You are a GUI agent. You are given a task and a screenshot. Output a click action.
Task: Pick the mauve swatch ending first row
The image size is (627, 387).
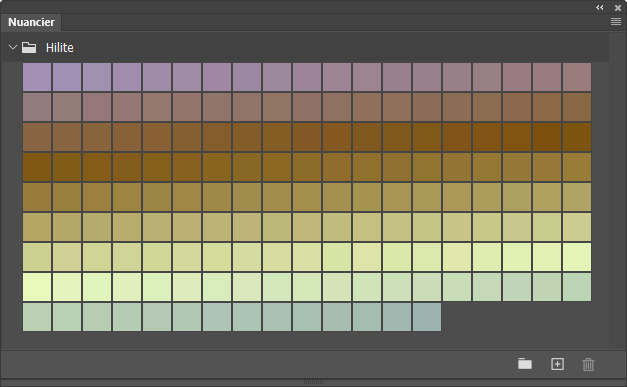click(577, 77)
